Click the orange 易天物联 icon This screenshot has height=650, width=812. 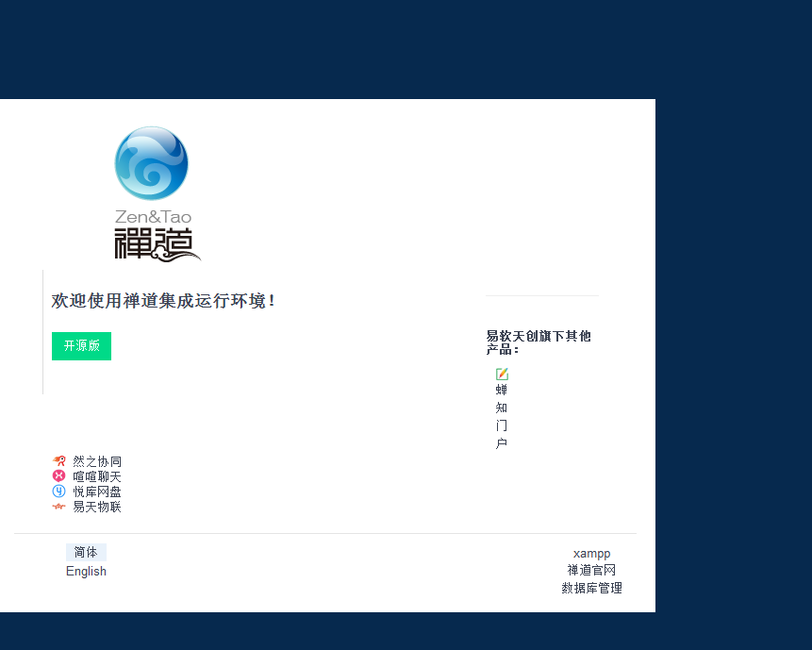click(59, 507)
